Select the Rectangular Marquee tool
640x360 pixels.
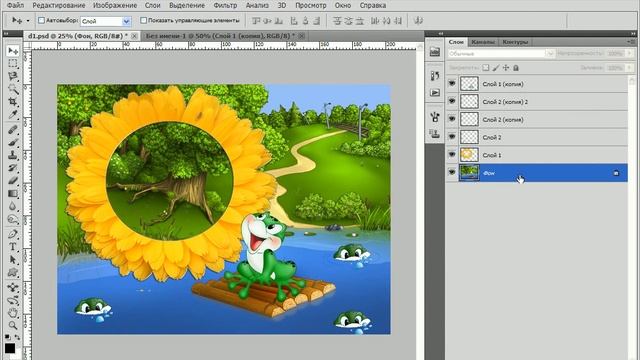point(13,64)
